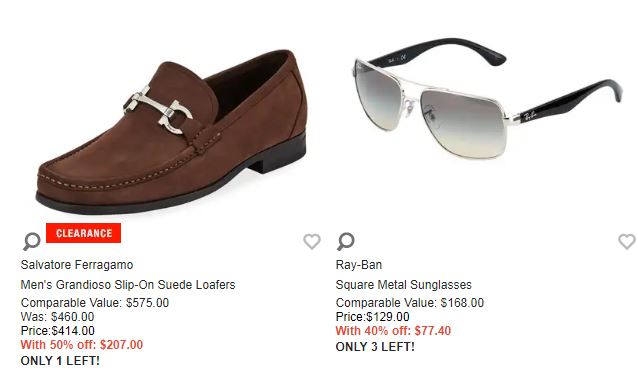Viewport: 638px width, 374px height.
Task: Open the Ray-Ban sunglasses product image
Action: click(x=487, y=98)
